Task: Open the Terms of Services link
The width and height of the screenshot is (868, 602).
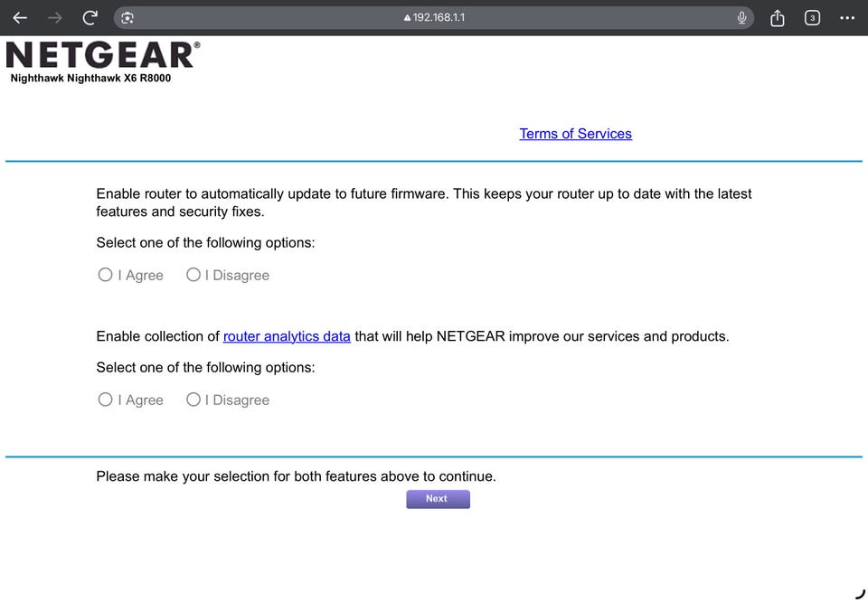Action: [x=575, y=134]
